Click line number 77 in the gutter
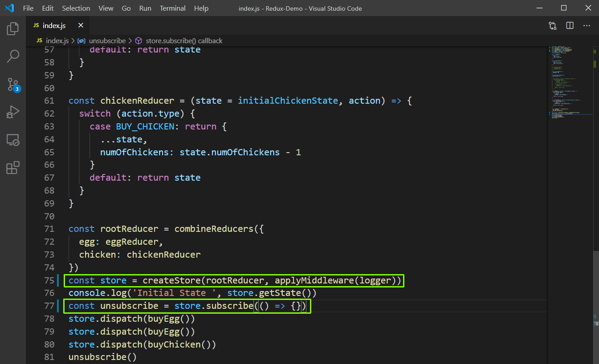599x364 pixels. coord(49,306)
